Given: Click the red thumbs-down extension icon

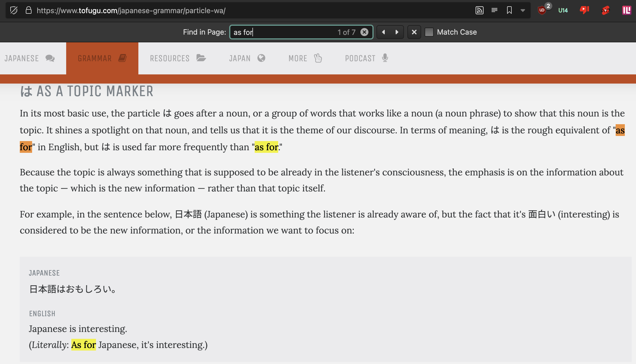Looking at the screenshot, I should (x=584, y=11).
